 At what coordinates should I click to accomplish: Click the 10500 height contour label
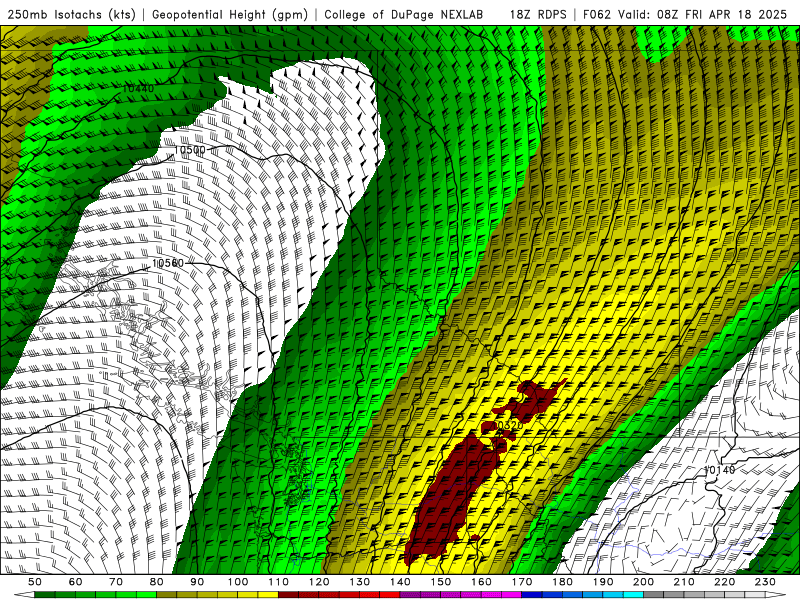point(189,150)
